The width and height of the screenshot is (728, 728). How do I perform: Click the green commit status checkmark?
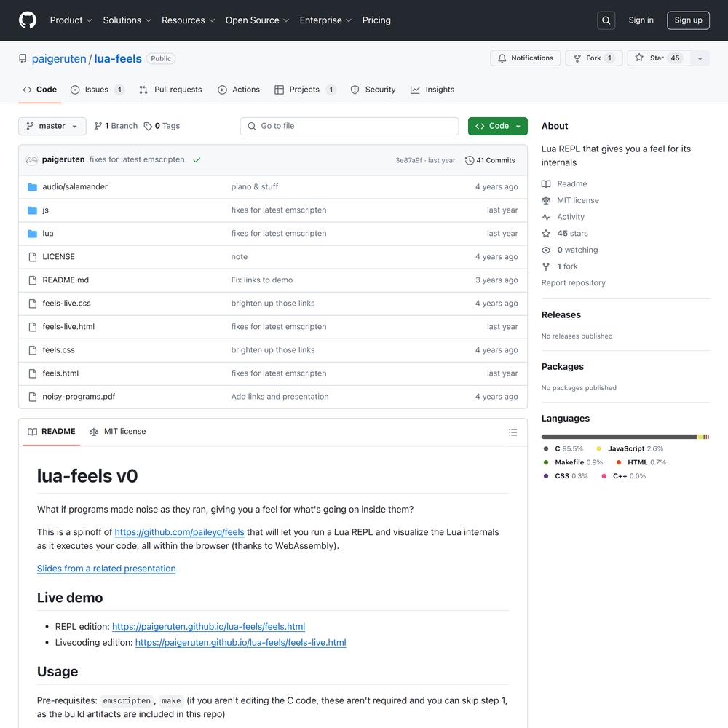tap(197, 159)
